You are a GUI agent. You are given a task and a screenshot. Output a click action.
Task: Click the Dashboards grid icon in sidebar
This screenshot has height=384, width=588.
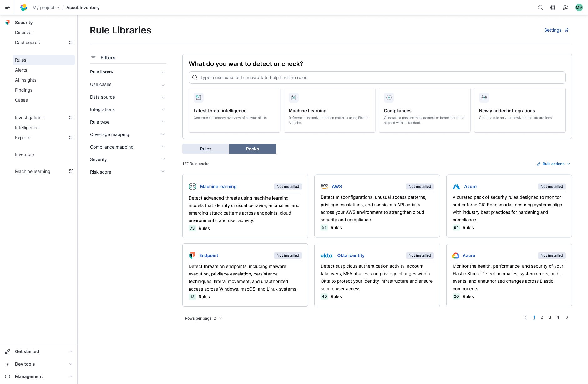(x=71, y=43)
